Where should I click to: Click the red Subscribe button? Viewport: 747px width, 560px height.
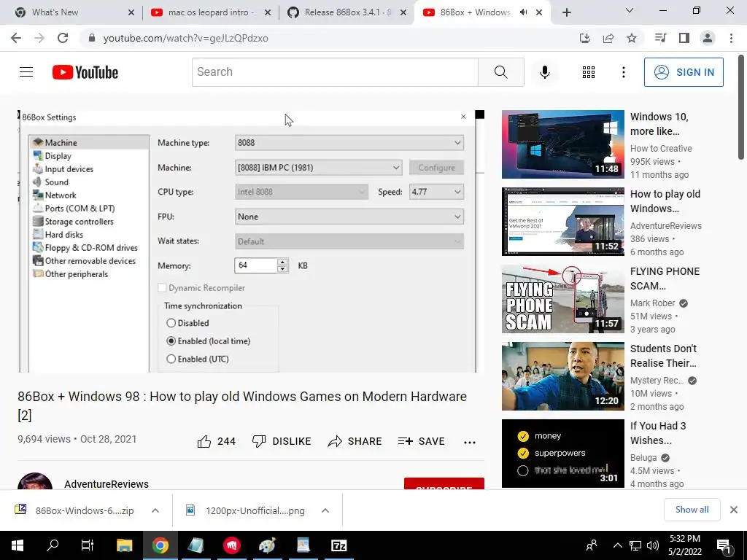[444, 484]
